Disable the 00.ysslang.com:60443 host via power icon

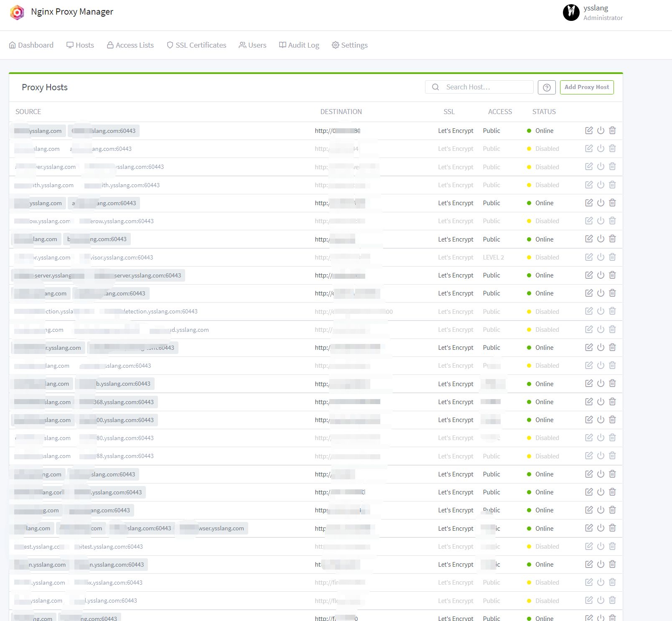point(601,420)
